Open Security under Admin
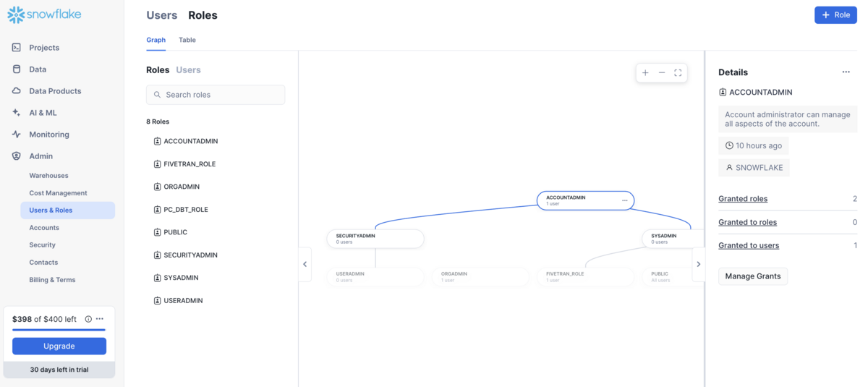 click(x=42, y=245)
